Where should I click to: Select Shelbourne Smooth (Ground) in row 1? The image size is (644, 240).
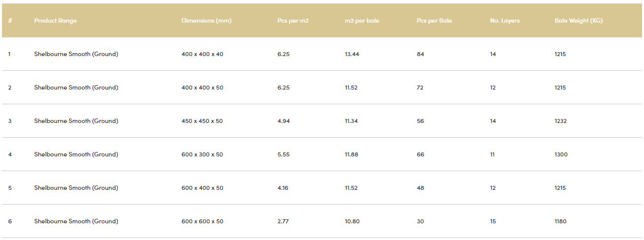pyautogui.click(x=76, y=54)
